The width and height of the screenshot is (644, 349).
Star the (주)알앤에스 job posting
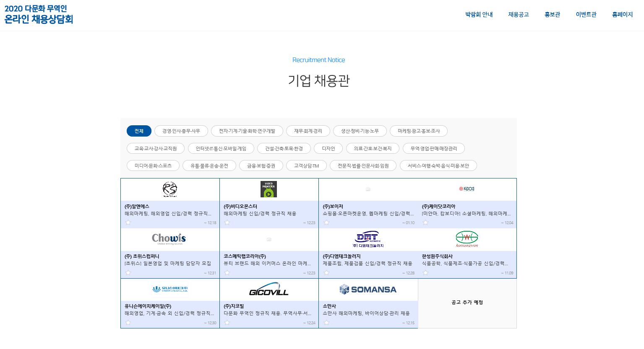tap(128, 222)
